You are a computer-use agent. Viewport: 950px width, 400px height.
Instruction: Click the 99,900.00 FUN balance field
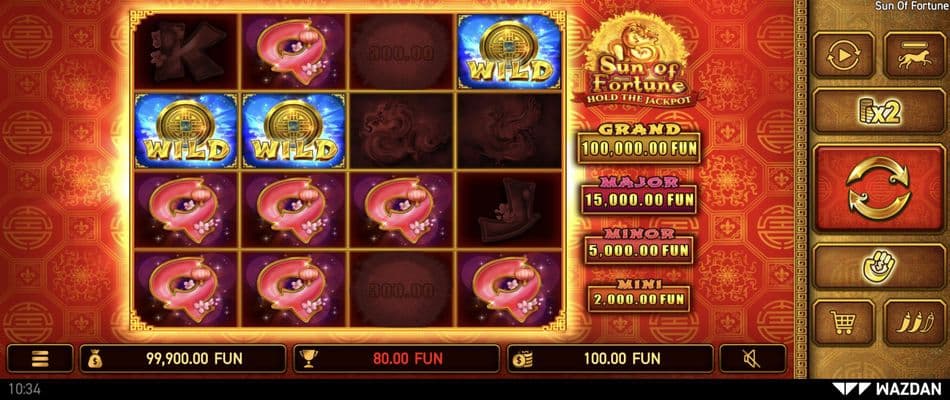(x=183, y=358)
